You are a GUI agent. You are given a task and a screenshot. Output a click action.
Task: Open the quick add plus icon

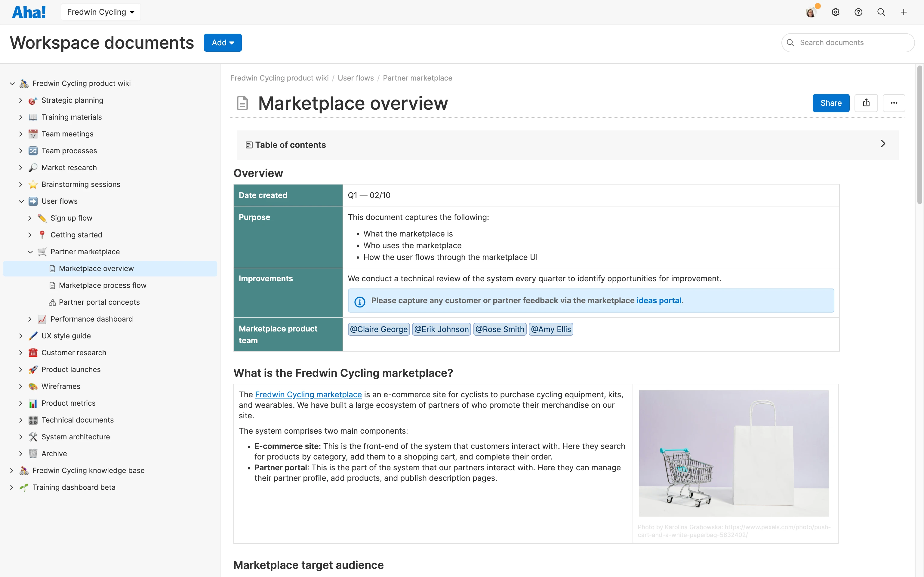pyautogui.click(x=904, y=12)
